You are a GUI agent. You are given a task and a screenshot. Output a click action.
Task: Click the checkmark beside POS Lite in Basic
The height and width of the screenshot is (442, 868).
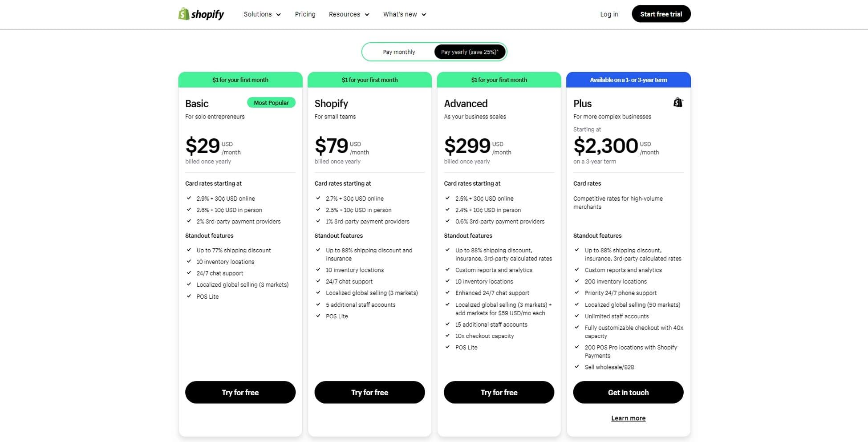[x=188, y=296]
